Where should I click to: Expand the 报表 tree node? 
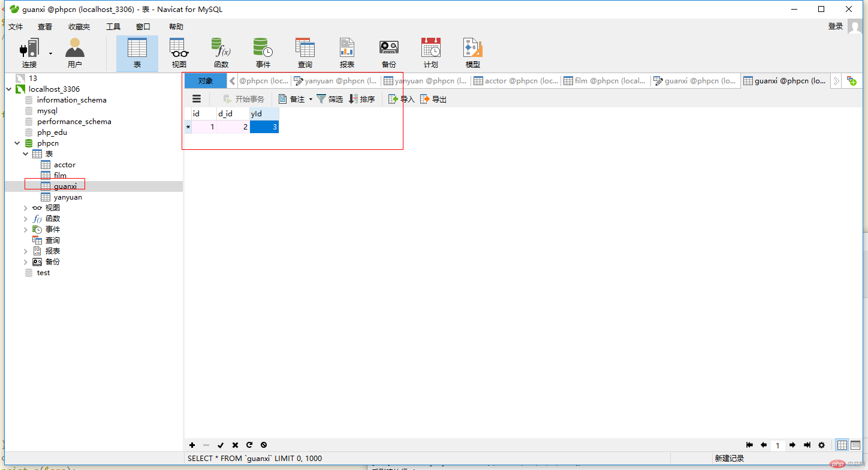(x=26, y=251)
